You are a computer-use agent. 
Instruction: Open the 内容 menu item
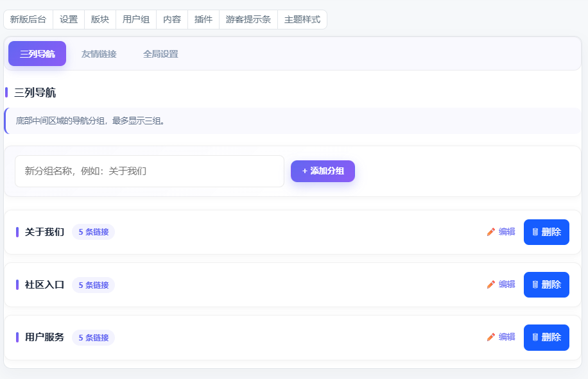click(x=172, y=19)
